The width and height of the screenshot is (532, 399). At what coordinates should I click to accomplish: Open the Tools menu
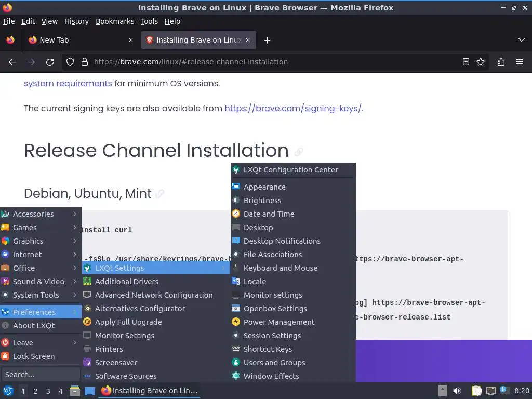[149, 21]
